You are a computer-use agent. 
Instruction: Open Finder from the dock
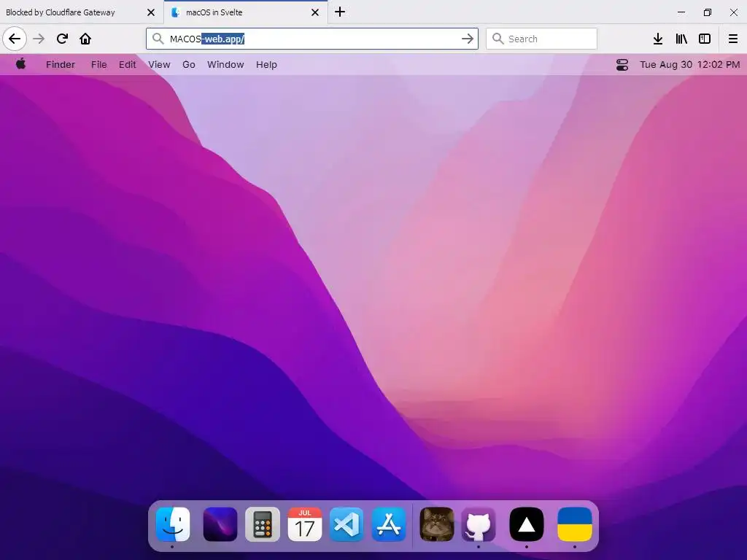point(172,524)
